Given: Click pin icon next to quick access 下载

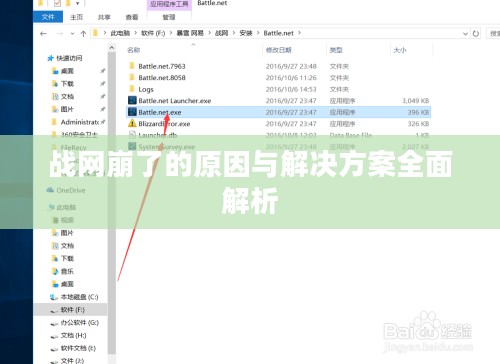Looking at the screenshot, I should 103,84.
